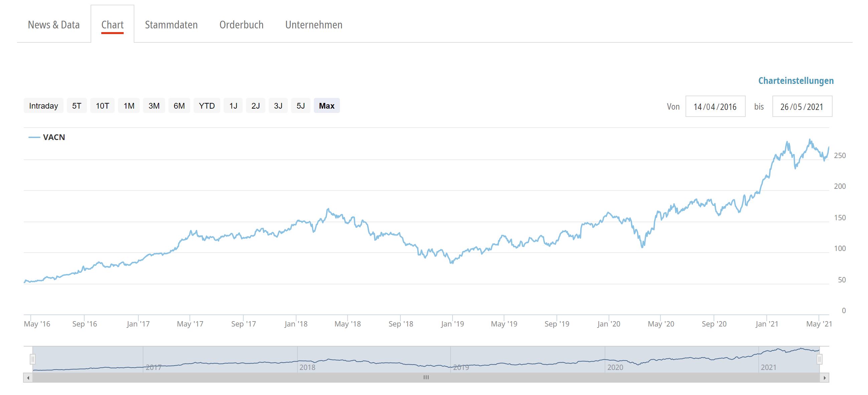
Task: Switch to the Stammdaten tab
Action: click(x=171, y=25)
